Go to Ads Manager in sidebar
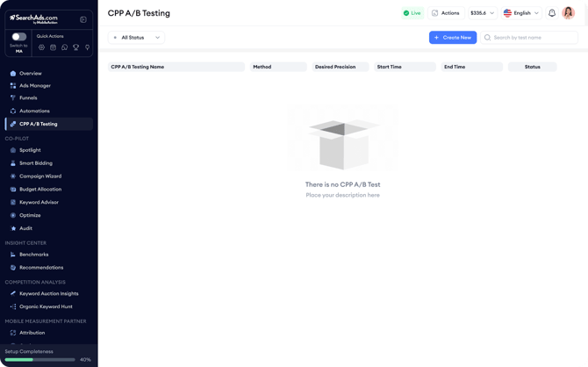Image resolution: width=588 pixels, height=367 pixels. [x=35, y=86]
